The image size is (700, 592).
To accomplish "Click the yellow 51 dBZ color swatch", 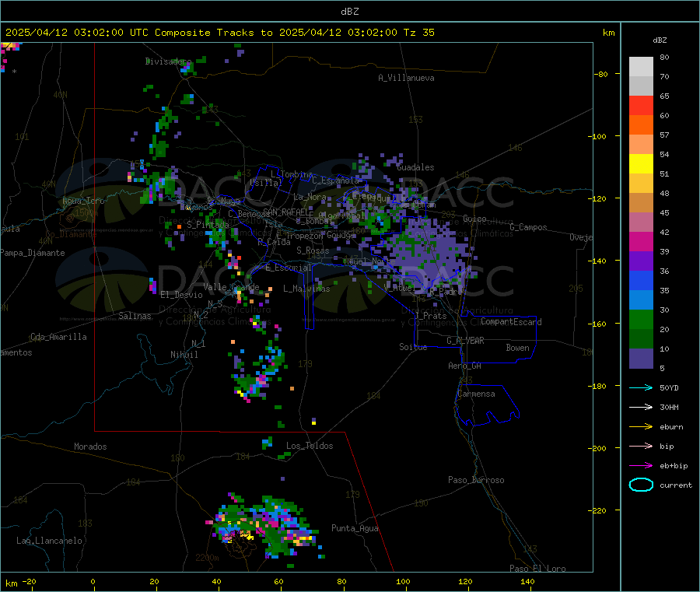I will [x=641, y=164].
